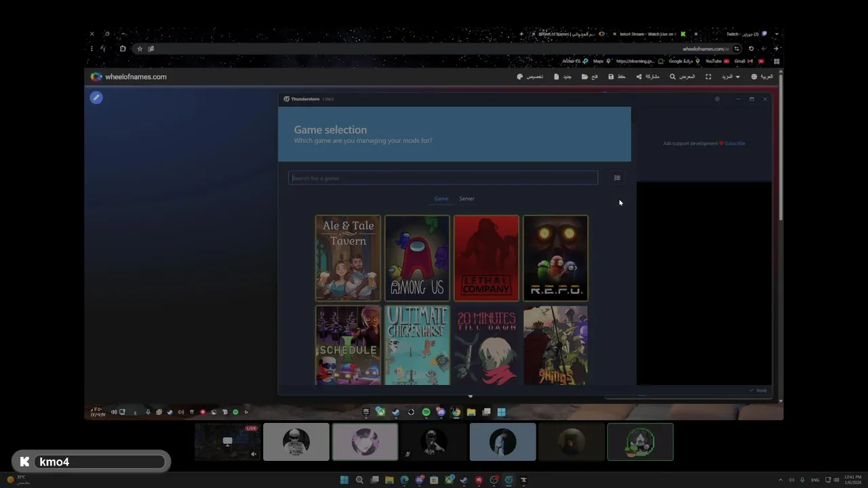Select the green-outlined participant tile
Image resolution: width=868 pixels, height=488 pixels.
pyautogui.click(x=640, y=442)
